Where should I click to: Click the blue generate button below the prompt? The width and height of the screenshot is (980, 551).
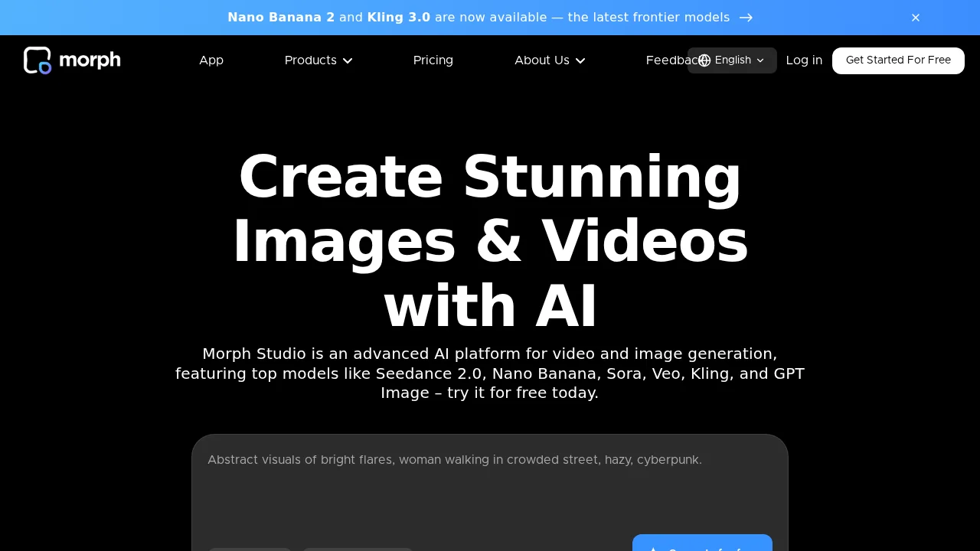click(702, 548)
